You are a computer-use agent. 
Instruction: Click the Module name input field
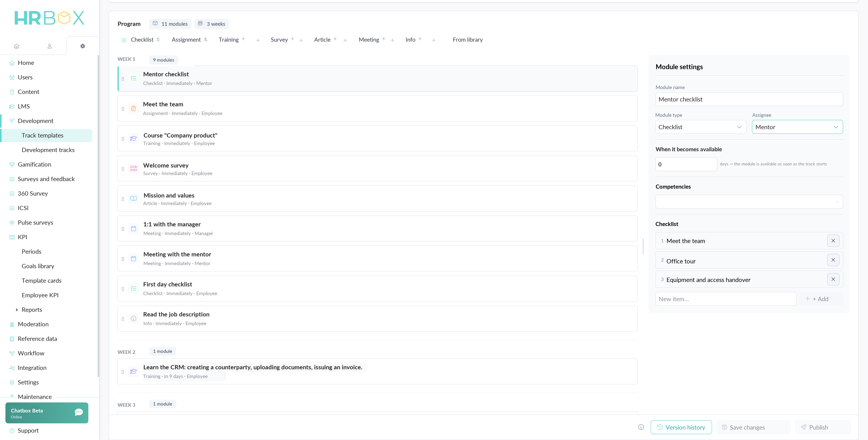(749, 99)
